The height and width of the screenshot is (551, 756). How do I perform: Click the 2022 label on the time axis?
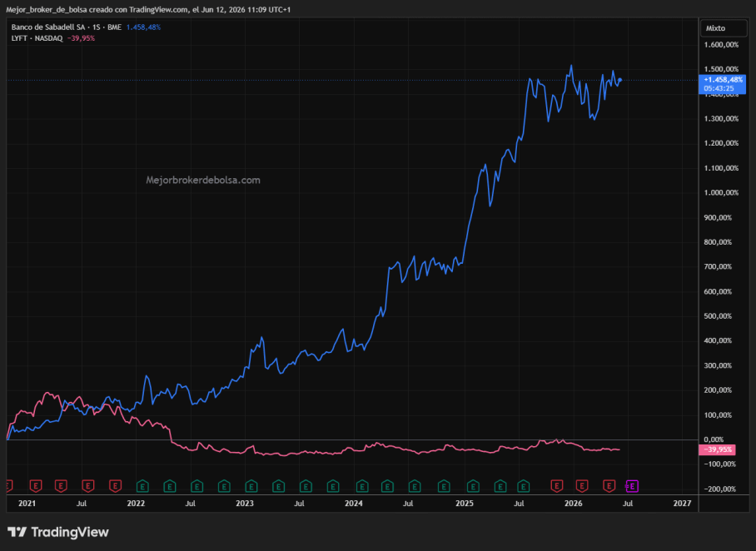coord(136,504)
